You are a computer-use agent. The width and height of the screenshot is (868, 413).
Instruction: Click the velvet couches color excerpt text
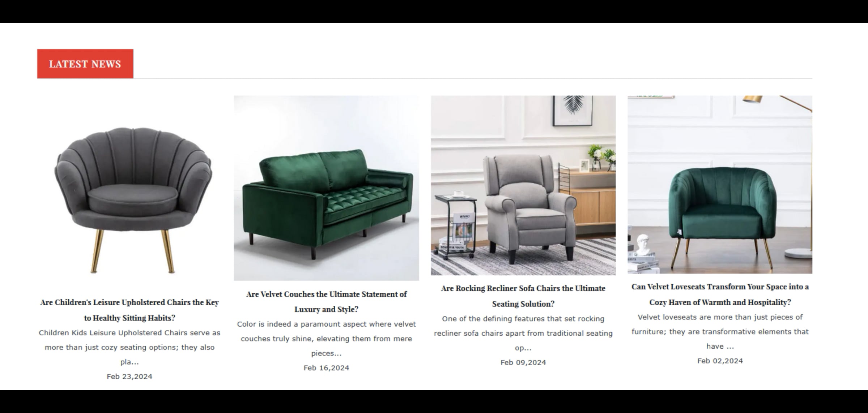pos(326,339)
